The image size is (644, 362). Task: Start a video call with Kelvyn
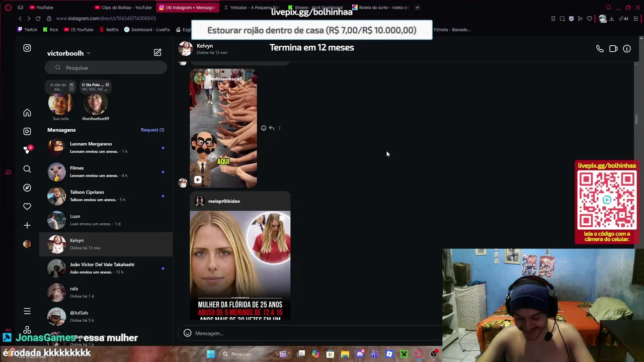613,49
